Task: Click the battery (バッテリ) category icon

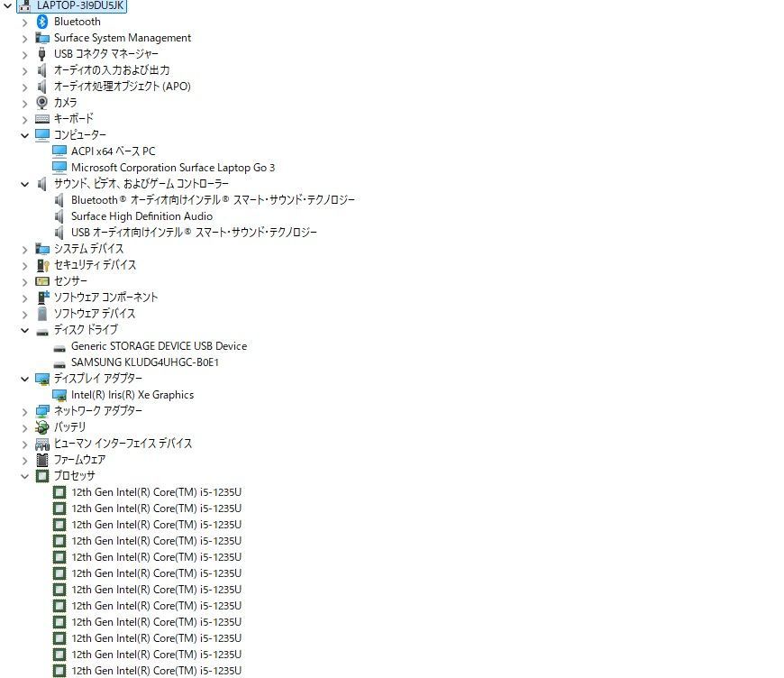Action: [x=42, y=426]
